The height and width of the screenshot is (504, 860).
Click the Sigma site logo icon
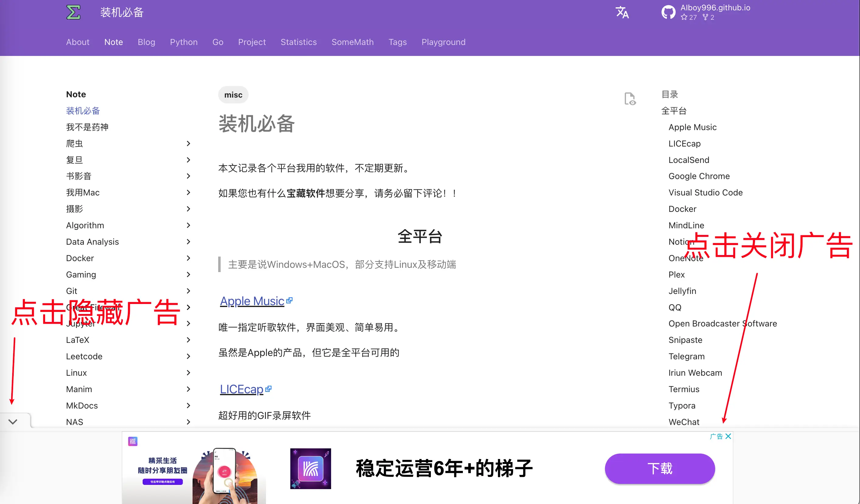pos(73,12)
